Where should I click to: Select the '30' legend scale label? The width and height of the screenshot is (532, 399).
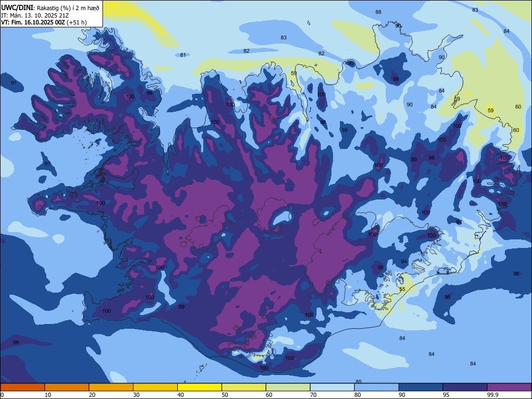point(136,395)
